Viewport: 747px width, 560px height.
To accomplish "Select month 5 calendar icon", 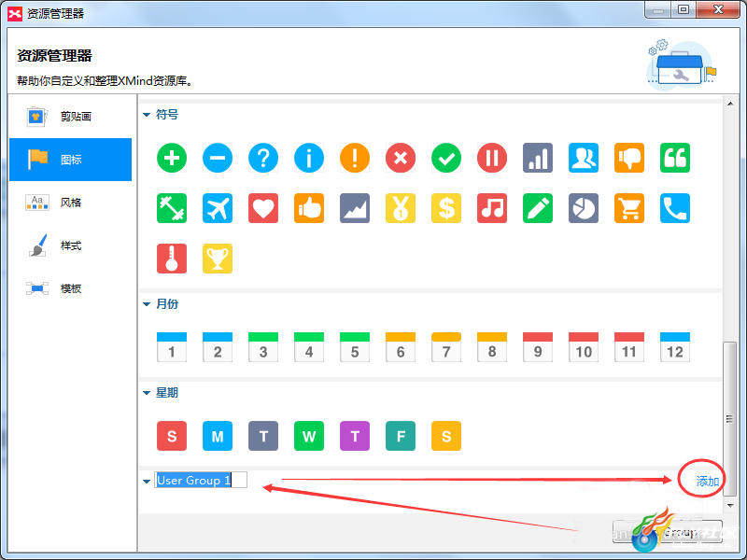I will 355,347.
